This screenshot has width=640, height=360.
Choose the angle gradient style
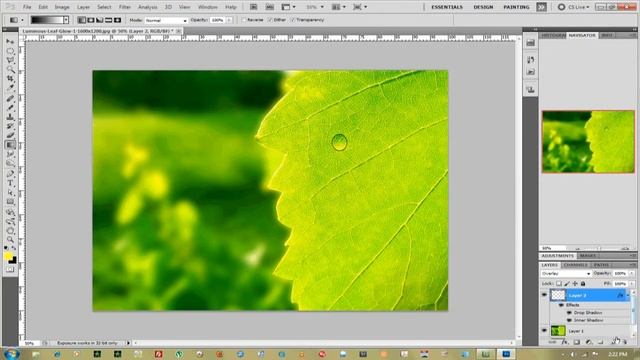click(x=100, y=20)
